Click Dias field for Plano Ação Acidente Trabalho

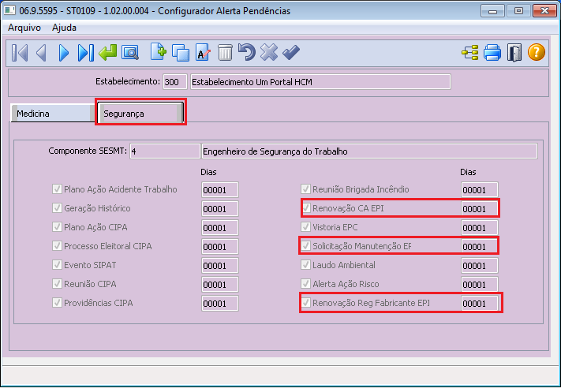click(x=219, y=190)
